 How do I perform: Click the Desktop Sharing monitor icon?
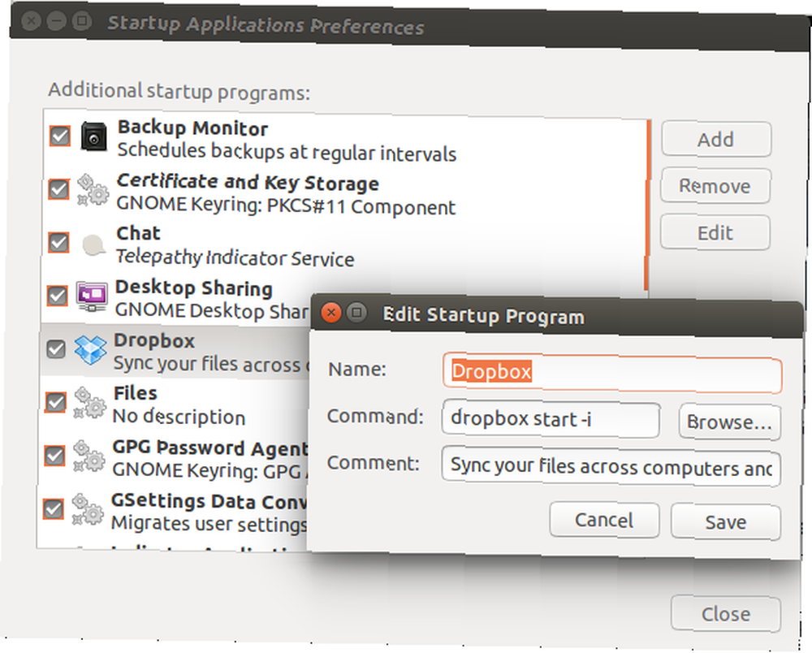[92, 296]
